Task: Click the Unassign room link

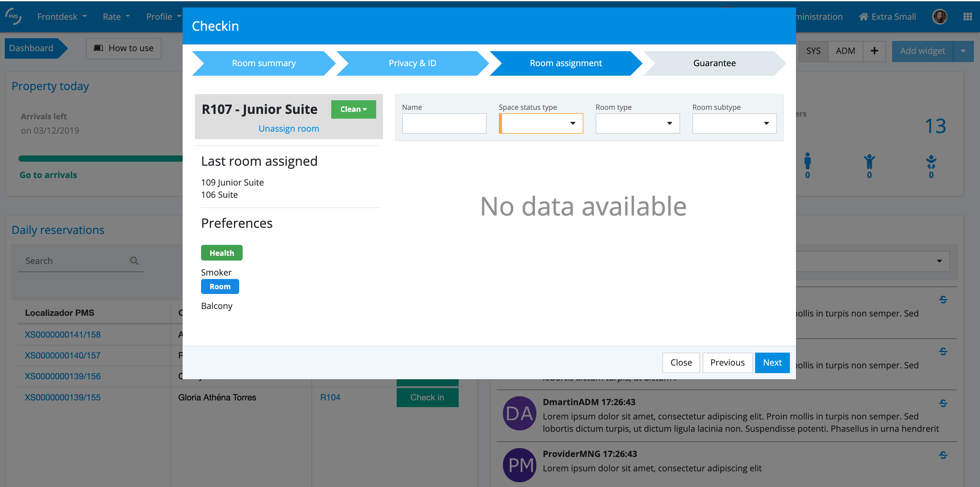Action: click(288, 129)
